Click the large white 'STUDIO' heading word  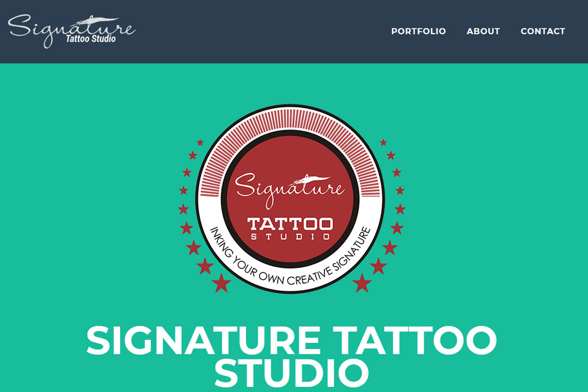pos(291,373)
